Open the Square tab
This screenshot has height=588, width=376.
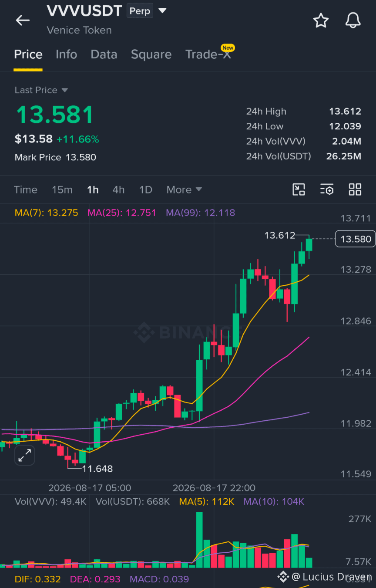[x=151, y=54]
